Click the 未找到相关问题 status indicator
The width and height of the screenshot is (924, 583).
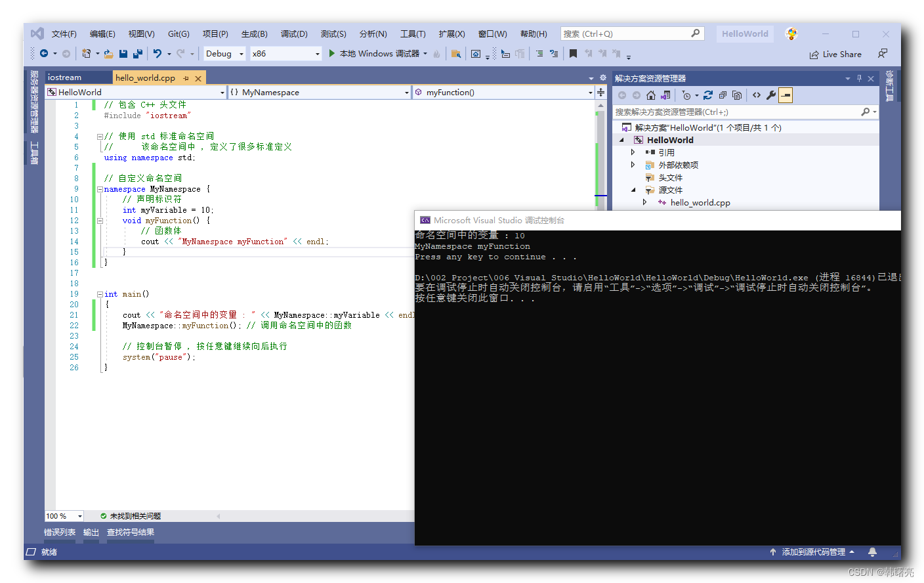[x=131, y=516]
